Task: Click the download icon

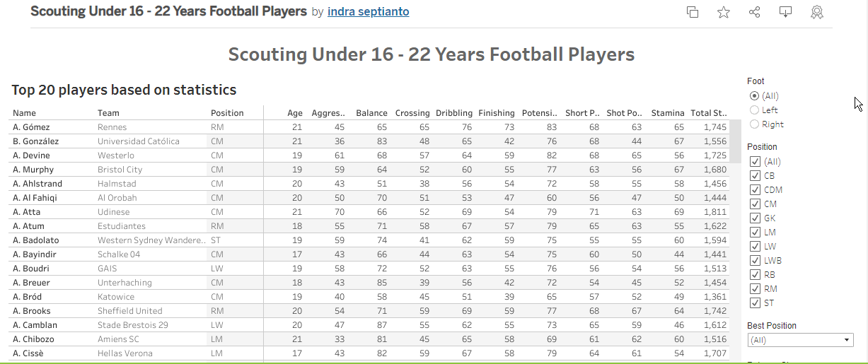Action: (x=785, y=12)
